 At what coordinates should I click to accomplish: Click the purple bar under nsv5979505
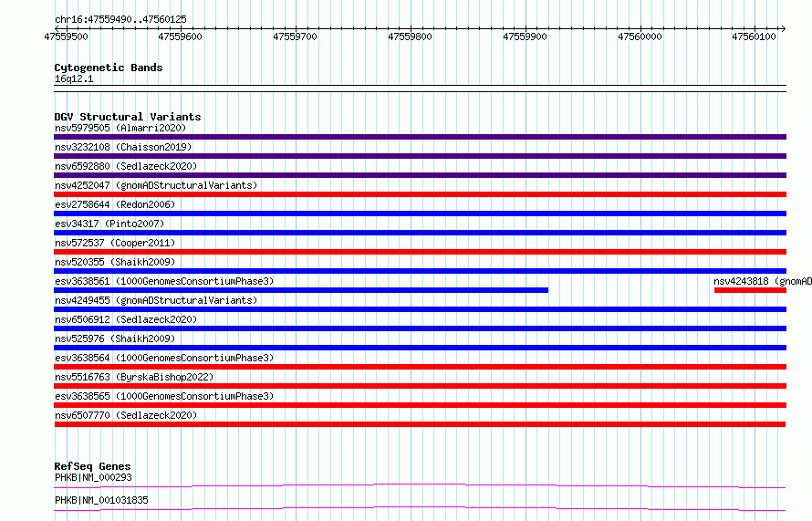click(420, 137)
